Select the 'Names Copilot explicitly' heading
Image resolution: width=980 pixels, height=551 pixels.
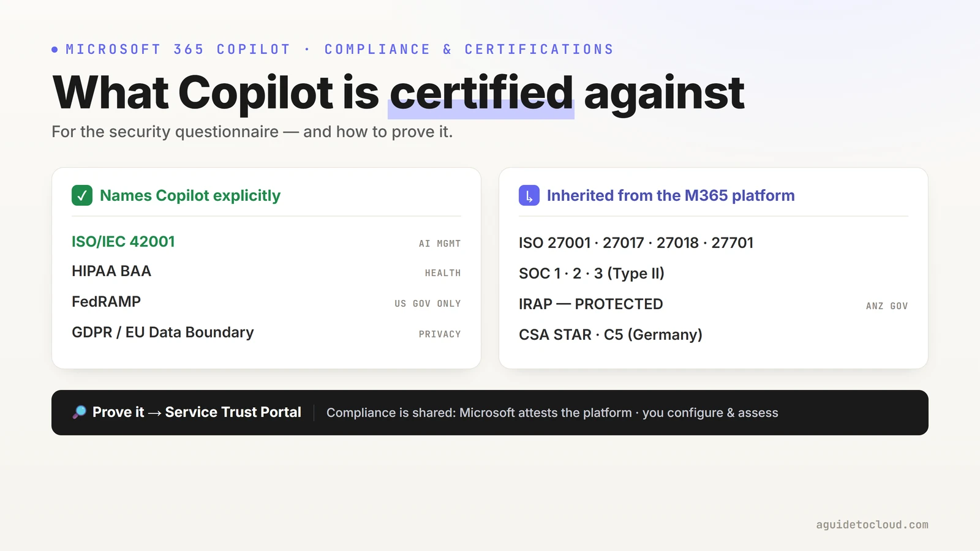190,195
